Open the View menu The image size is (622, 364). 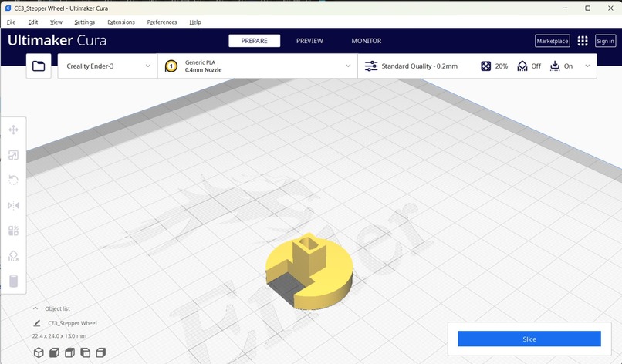tap(56, 22)
